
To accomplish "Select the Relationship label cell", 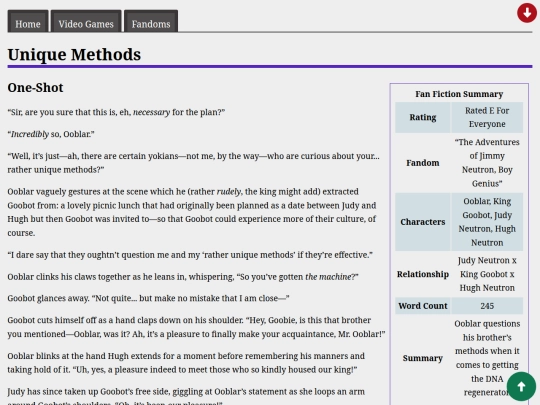I will [423, 274].
